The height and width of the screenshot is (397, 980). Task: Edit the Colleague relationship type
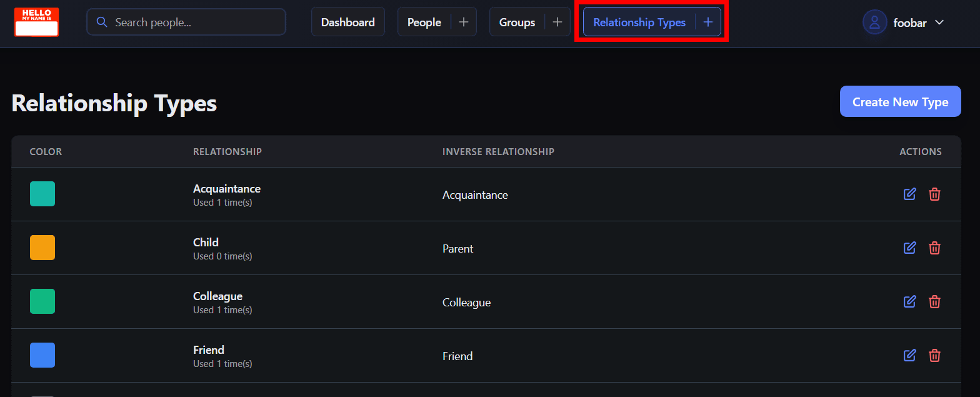[x=909, y=302]
